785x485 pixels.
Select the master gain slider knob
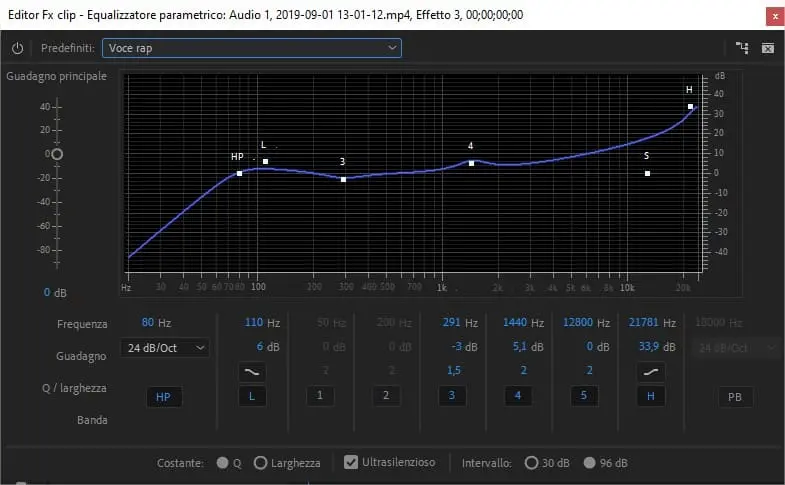click(57, 154)
